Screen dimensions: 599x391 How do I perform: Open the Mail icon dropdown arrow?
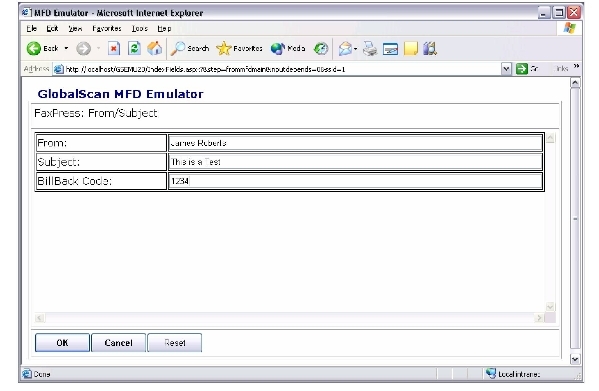coord(356,48)
